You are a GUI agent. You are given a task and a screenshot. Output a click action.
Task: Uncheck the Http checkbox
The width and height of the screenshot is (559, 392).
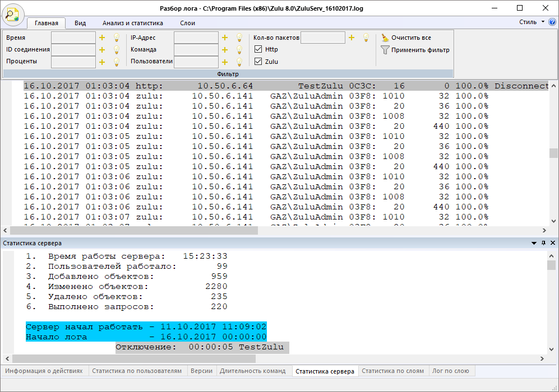click(x=258, y=49)
